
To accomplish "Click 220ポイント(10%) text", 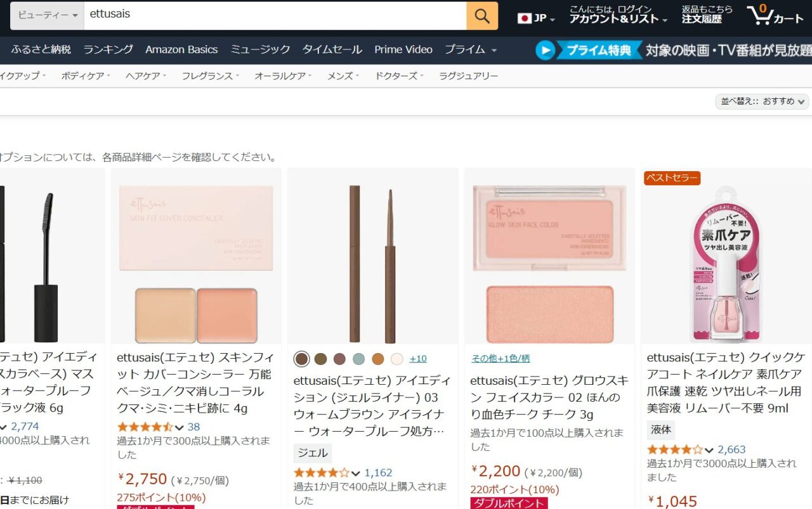I will (x=514, y=489).
